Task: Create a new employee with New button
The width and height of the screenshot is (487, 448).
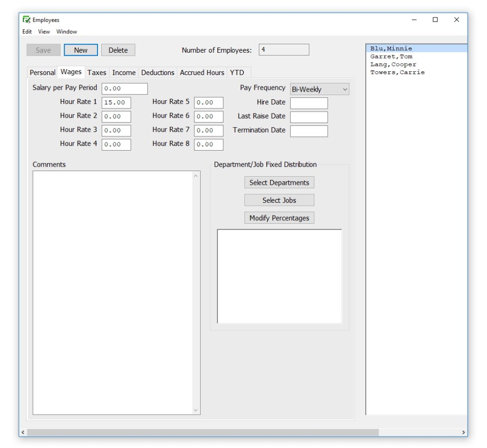Action: (x=80, y=50)
